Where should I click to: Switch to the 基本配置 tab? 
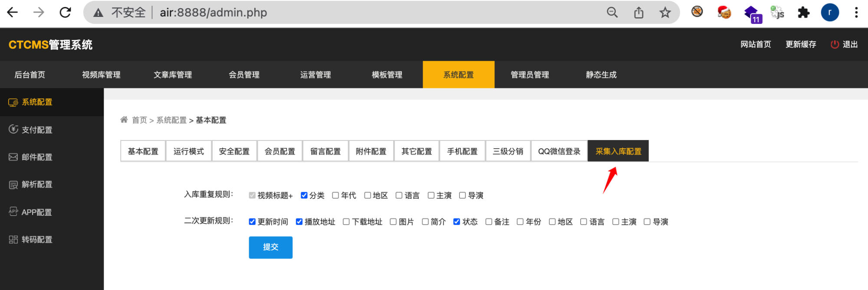pos(143,151)
